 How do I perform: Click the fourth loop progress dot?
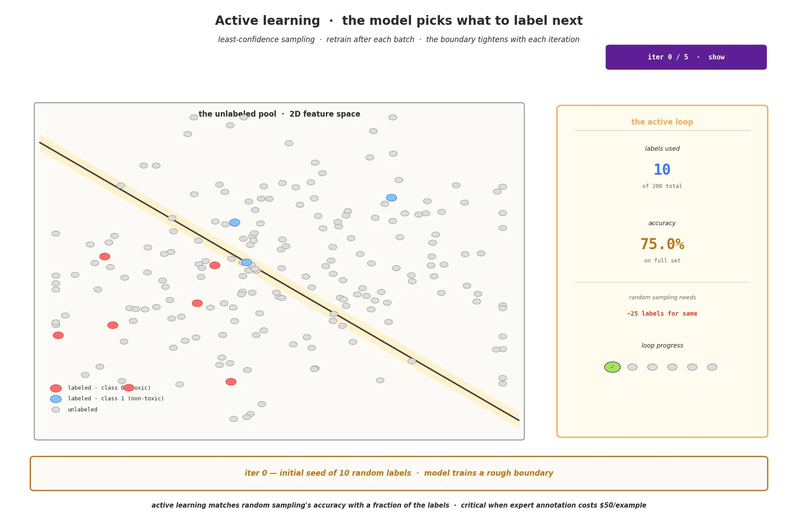(x=672, y=367)
